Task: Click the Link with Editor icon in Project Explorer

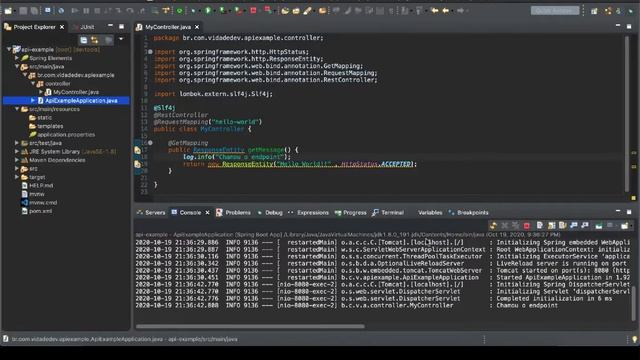Action: tap(95, 40)
